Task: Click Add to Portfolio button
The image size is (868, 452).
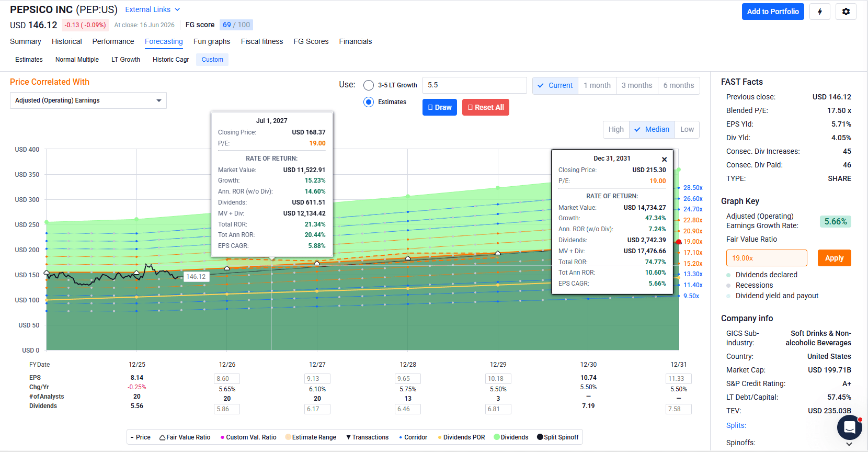Action: click(773, 12)
